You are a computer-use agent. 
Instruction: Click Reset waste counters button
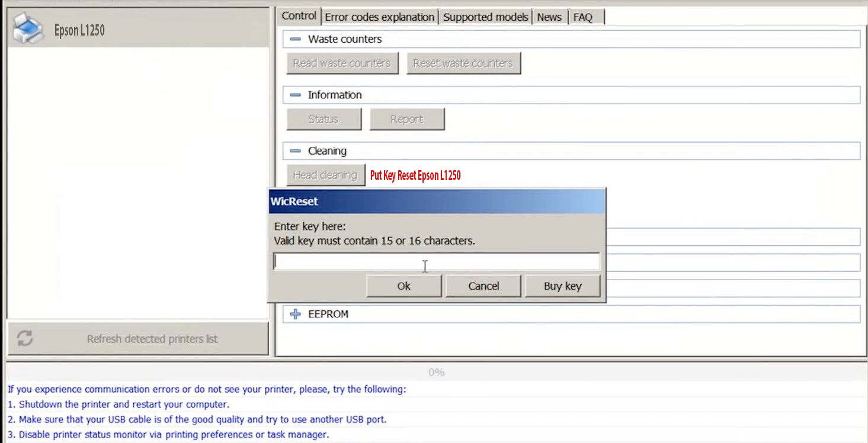463,63
